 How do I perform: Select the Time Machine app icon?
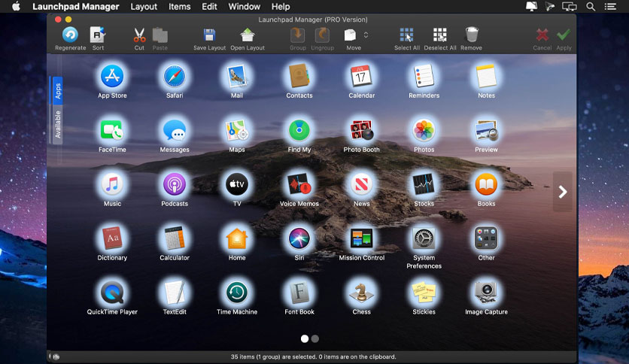click(237, 293)
